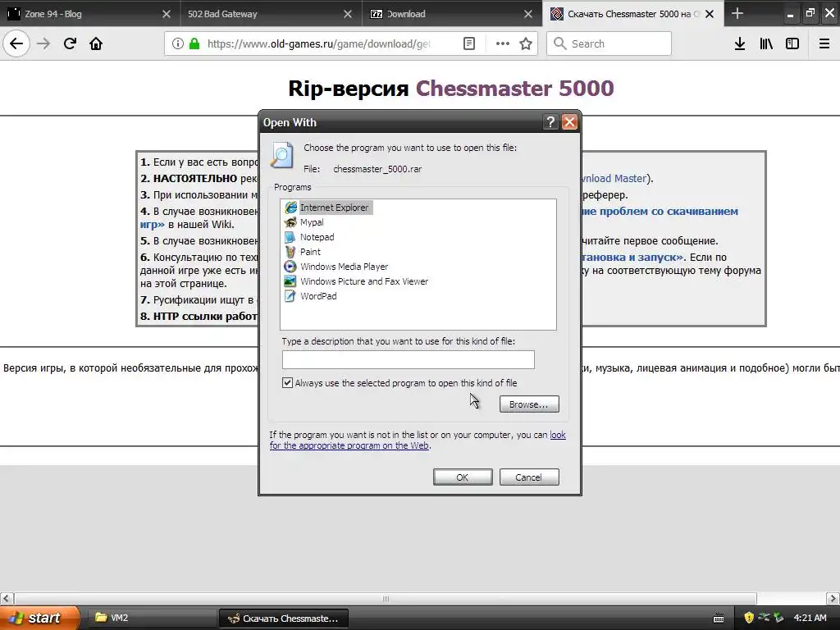
Task: Click the on-screen keyboard tray icon
Action: 719,619
